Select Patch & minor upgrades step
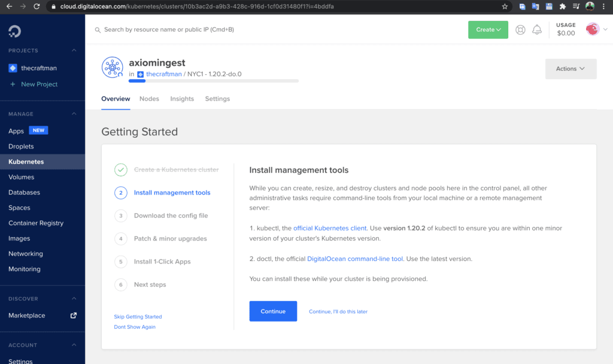This screenshot has width=613, height=364. pos(171,238)
